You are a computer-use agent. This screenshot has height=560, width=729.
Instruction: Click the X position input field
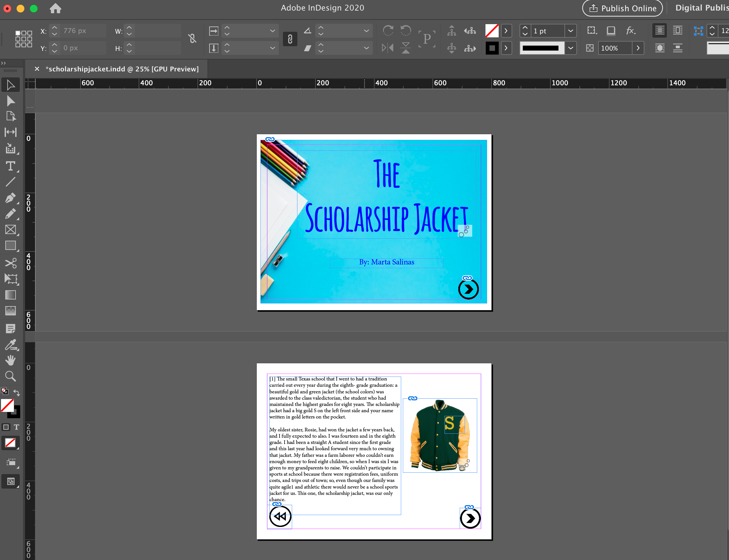pos(83,31)
